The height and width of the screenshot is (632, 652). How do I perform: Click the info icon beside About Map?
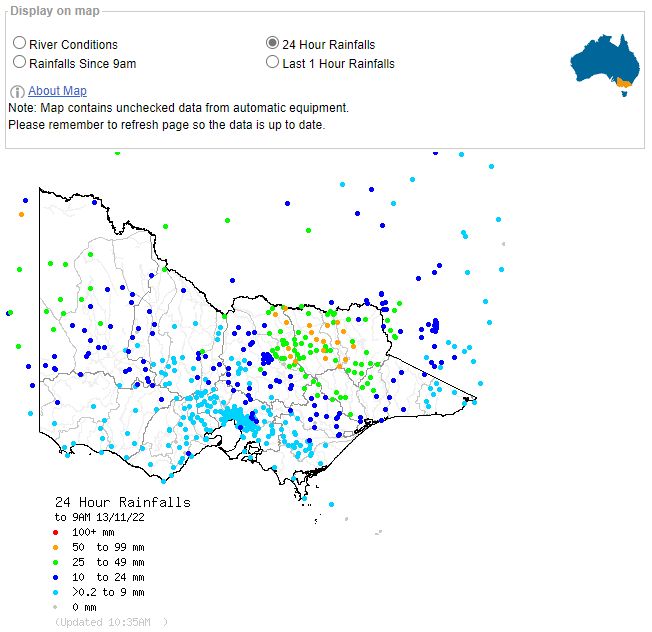pyautogui.click(x=17, y=91)
